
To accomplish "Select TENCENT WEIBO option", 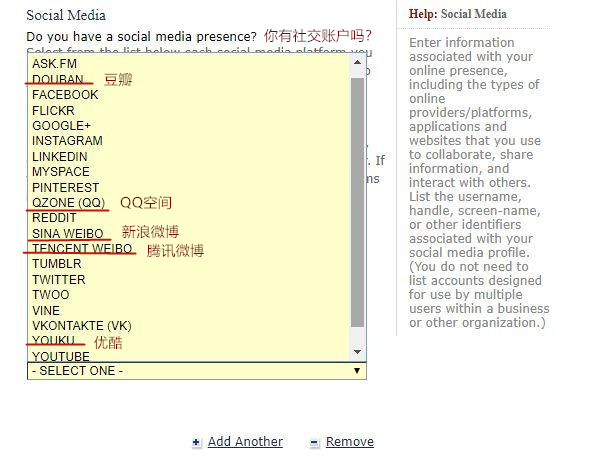I will [82, 249].
